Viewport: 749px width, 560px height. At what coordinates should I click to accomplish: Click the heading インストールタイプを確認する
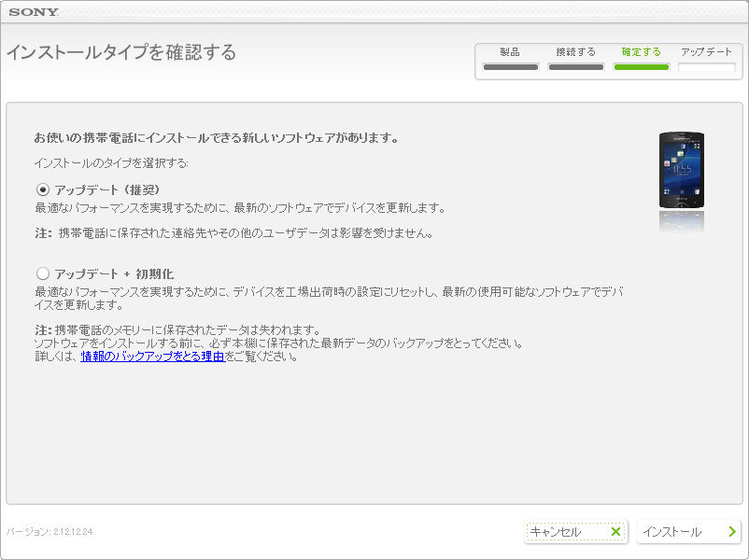click(x=121, y=52)
